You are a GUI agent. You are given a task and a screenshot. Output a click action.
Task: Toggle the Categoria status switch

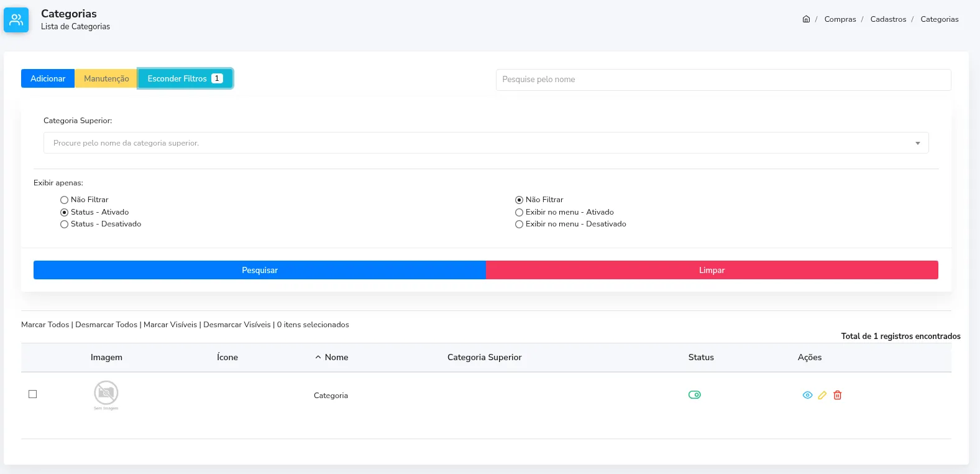coord(695,395)
